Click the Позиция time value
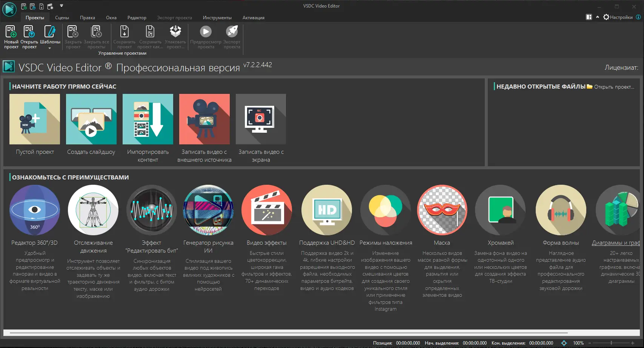Viewport: 644px width, 348px height. tap(408, 343)
